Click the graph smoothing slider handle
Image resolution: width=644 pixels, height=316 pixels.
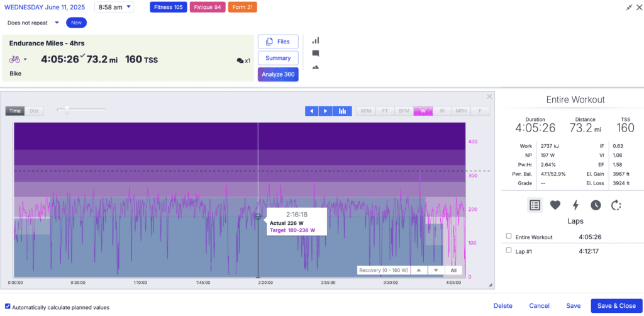(x=67, y=110)
